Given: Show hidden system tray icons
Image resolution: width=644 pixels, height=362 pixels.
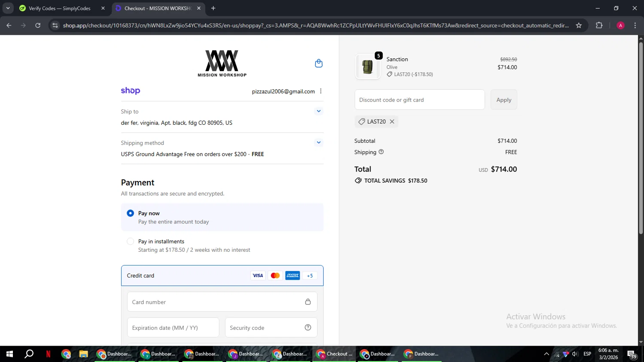Looking at the screenshot, I should click(x=546, y=354).
